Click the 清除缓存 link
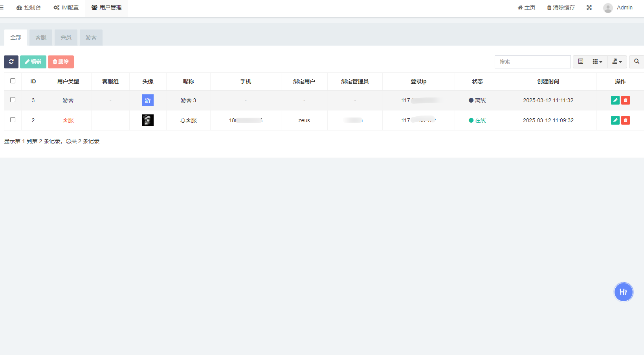The width and height of the screenshot is (644, 355). tap(561, 7)
